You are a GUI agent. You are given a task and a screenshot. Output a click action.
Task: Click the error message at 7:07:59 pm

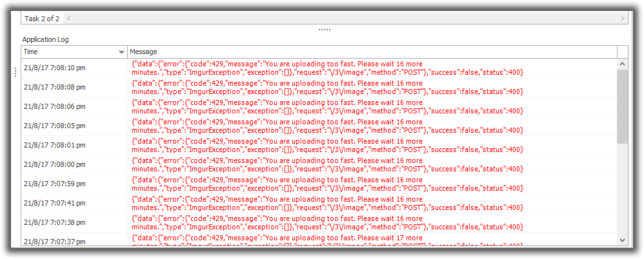[x=327, y=184]
